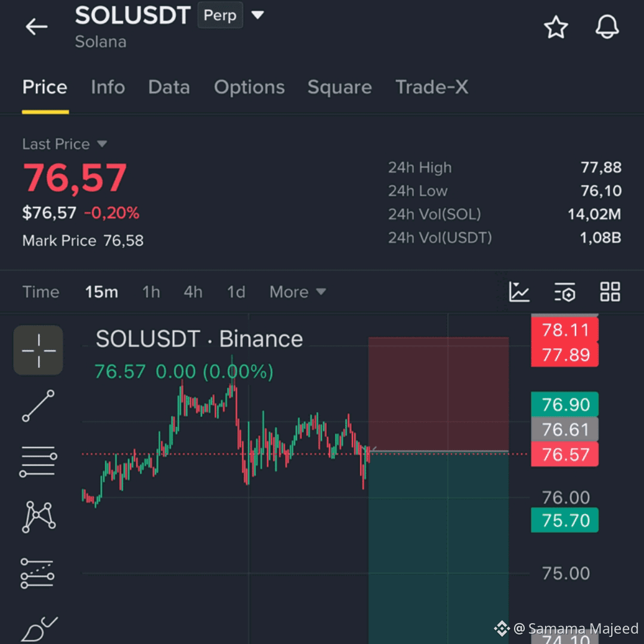Select the XABCD pattern drawing tool

[x=38, y=517]
